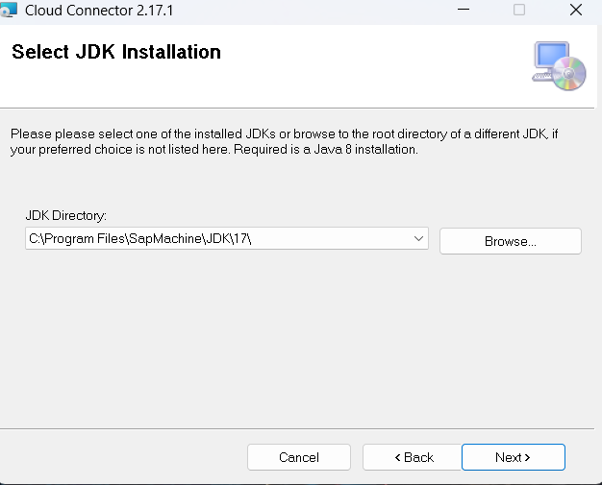This screenshot has height=485, width=602.
Task: Click the Cloud Connector title bar icon
Action: (8, 10)
